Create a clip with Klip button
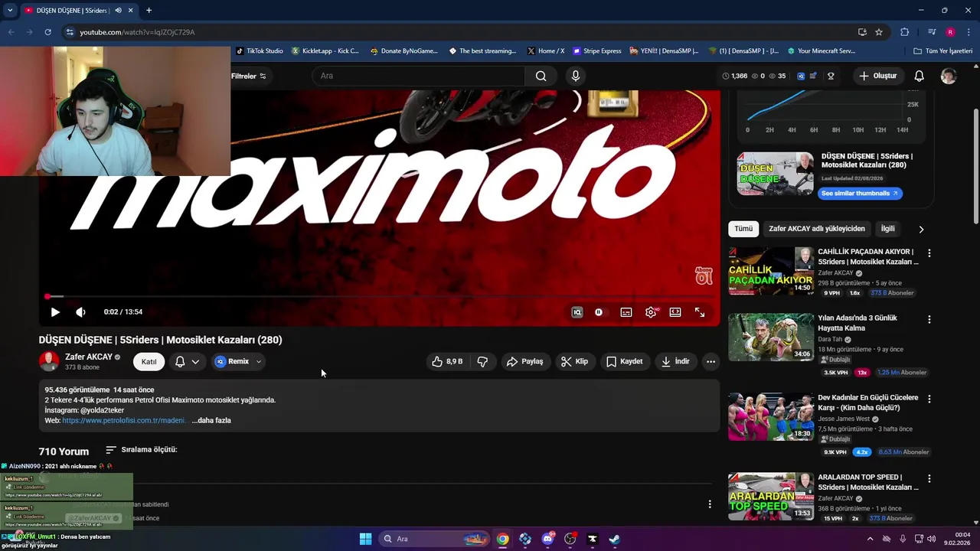The width and height of the screenshot is (980, 551). (574, 361)
